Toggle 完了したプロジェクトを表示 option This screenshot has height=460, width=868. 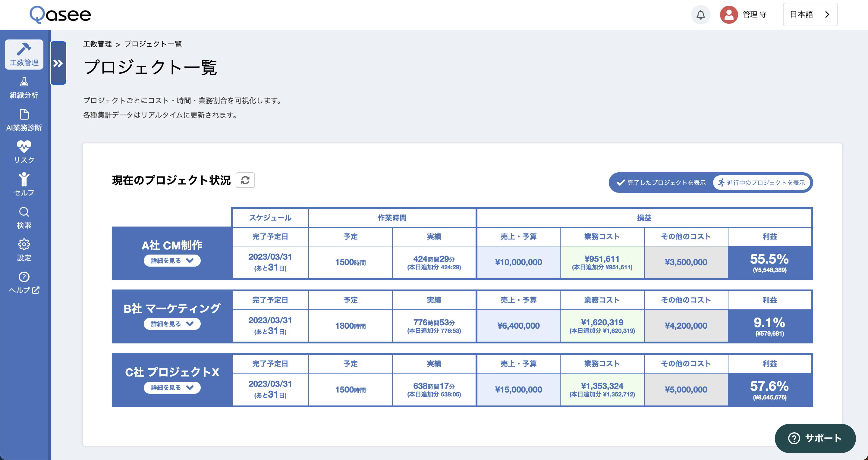[x=661, y=183]
